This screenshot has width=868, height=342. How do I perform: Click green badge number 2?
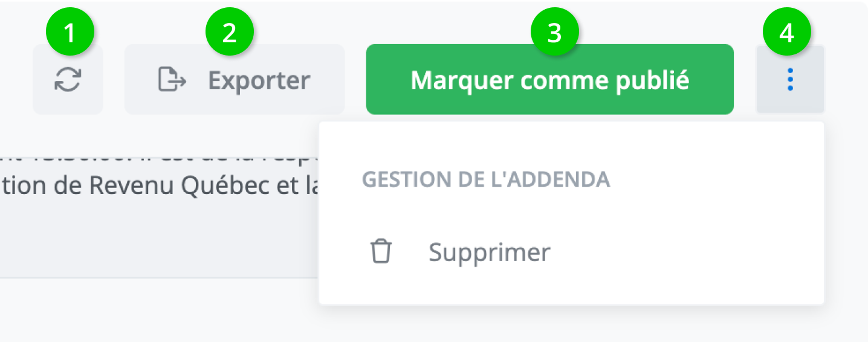tap(230, 33)
